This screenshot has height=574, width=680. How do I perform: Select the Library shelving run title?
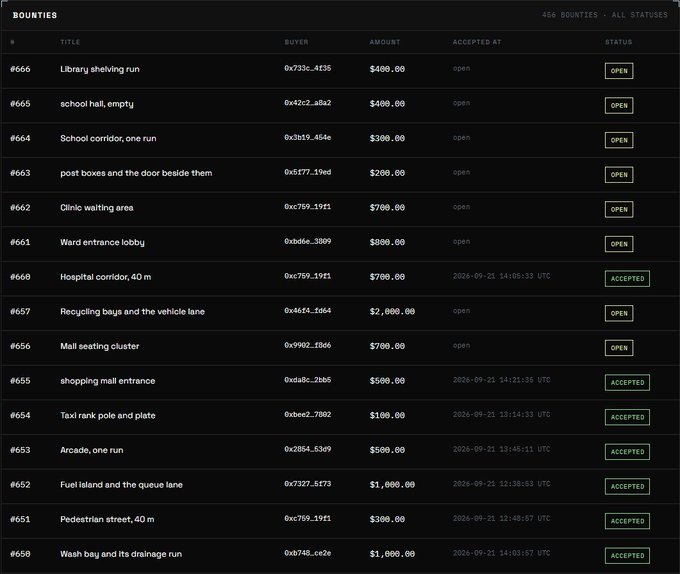pyautogui.click(x=100, y=69)
